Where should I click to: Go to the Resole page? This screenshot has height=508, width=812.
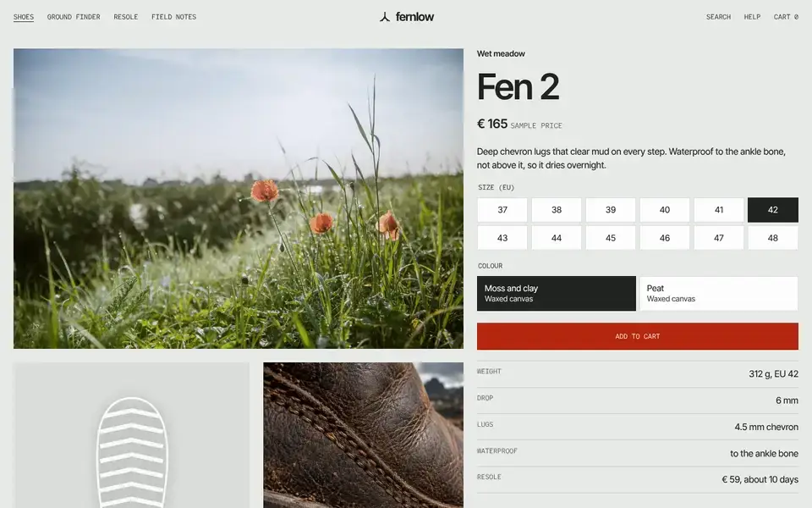click(126, 17)
